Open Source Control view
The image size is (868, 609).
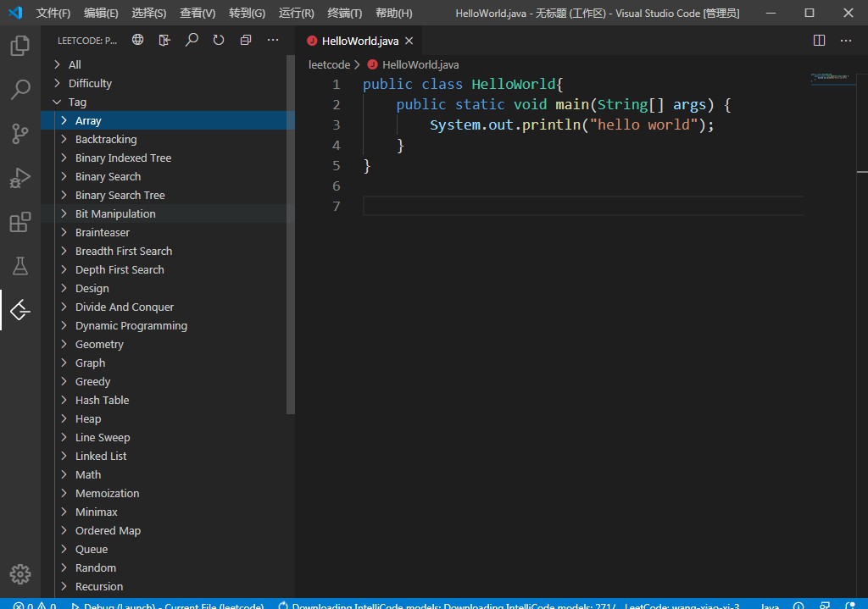pyautogui.click(x=20, y=134)
